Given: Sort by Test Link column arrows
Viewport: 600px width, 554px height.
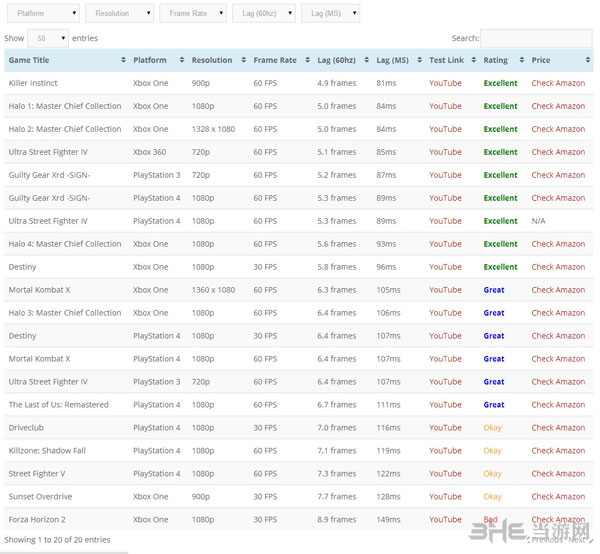Looking at the screenshot, I should point(474,60).
